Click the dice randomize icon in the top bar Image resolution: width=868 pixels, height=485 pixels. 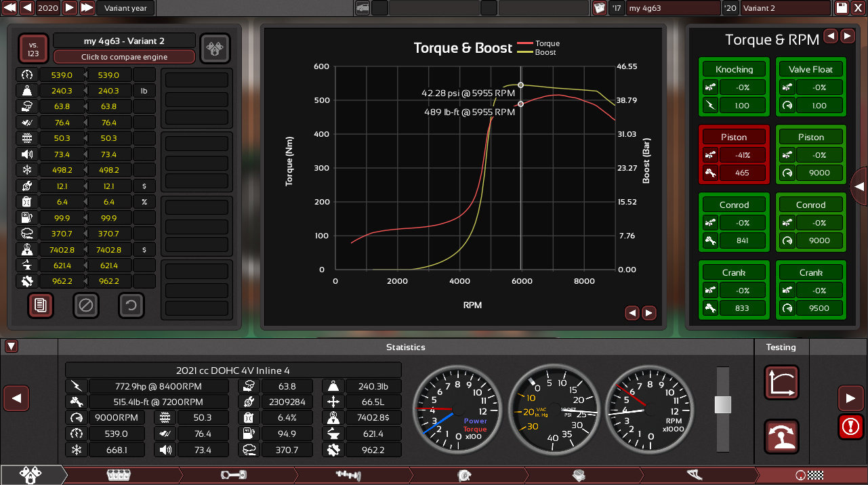coord(599,8)
